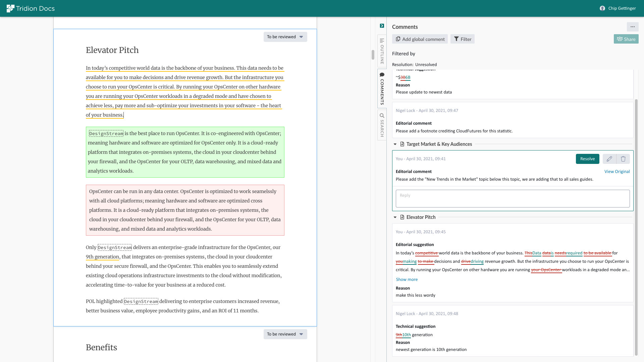This screenshot has height=362, width=644.
Task: Click the pencil edit comment icon
Action: point(609,159)
